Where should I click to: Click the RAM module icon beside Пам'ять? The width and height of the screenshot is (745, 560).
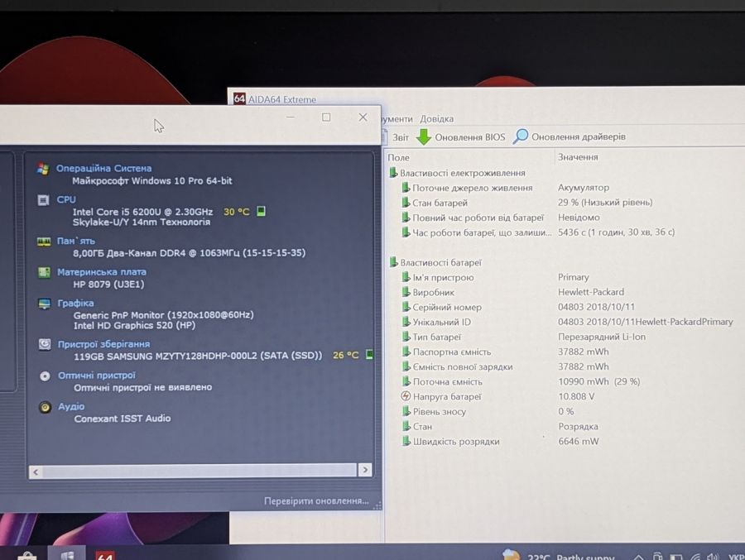point(44,242)
